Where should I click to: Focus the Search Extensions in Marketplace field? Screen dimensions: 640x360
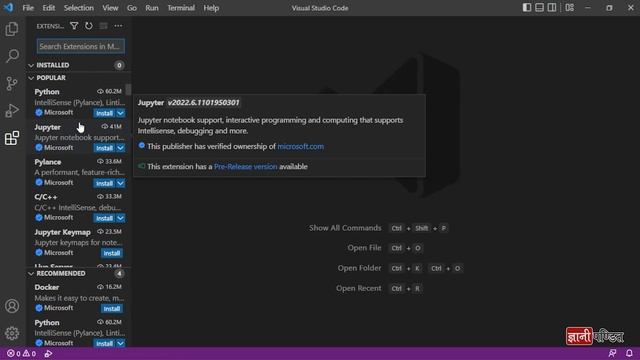pyautogui.click(x=81, y=46)
